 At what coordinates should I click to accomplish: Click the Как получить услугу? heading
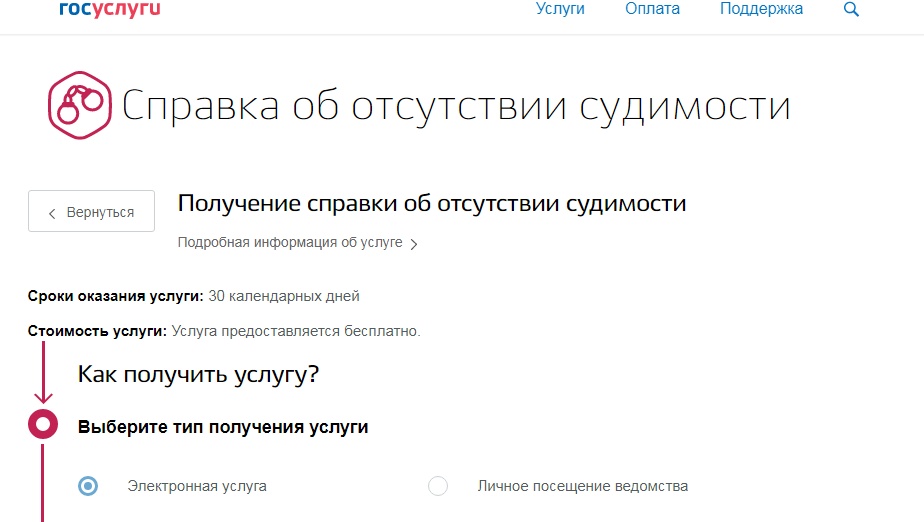click(x=198, y=374)
